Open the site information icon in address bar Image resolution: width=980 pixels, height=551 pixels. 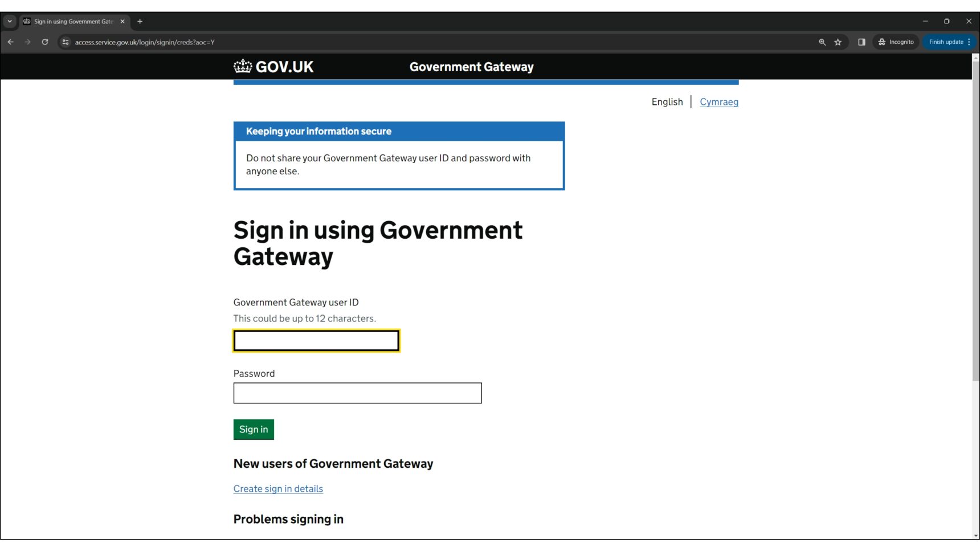(x=66, y=42)
